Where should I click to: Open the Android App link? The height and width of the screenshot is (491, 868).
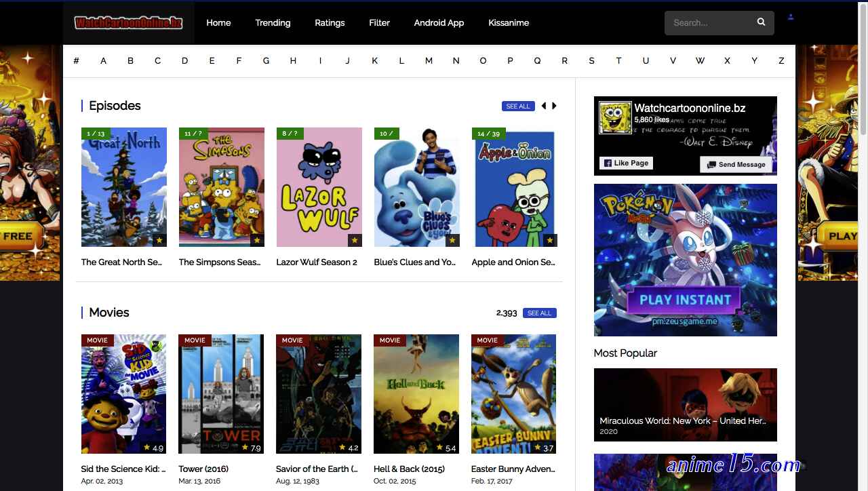pos(439,22)
